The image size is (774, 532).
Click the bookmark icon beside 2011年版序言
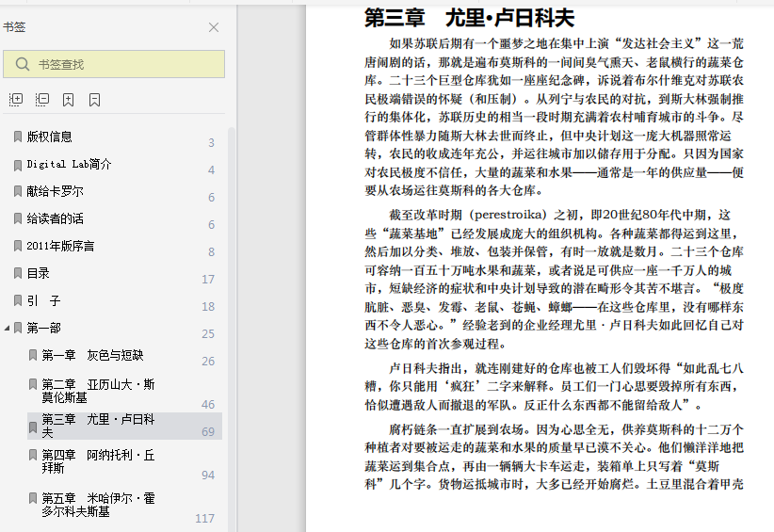(x=18, y=246)
